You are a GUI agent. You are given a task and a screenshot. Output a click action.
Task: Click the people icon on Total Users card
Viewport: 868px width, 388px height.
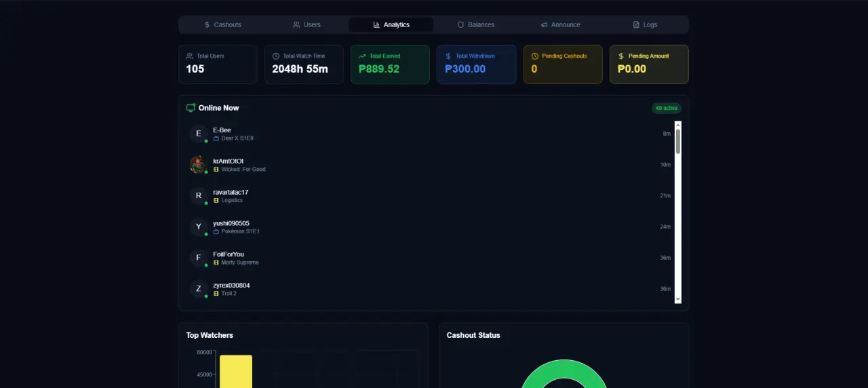190,56
